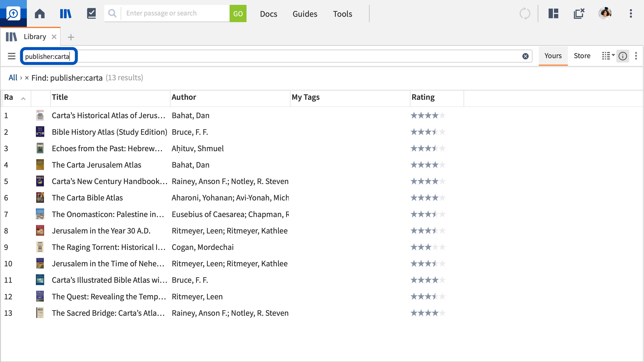Click cover of Carta's New Century Handbook

click(x=40, y=181)
